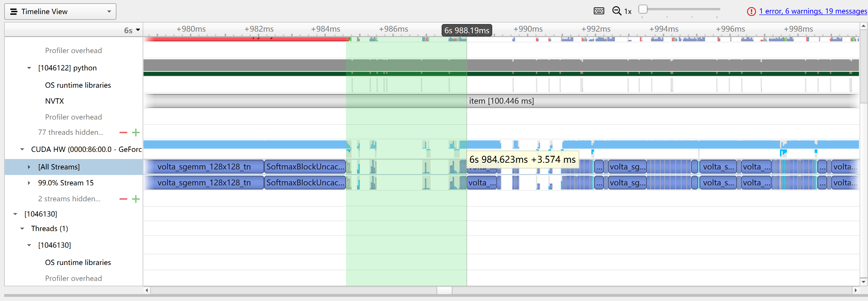
Task: Click the zoom out magnifier icon
Action: tap(616, 10)
